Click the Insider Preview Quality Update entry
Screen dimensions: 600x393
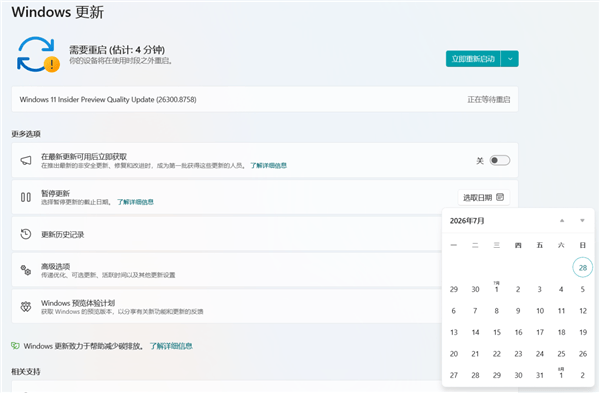point(265,99)
